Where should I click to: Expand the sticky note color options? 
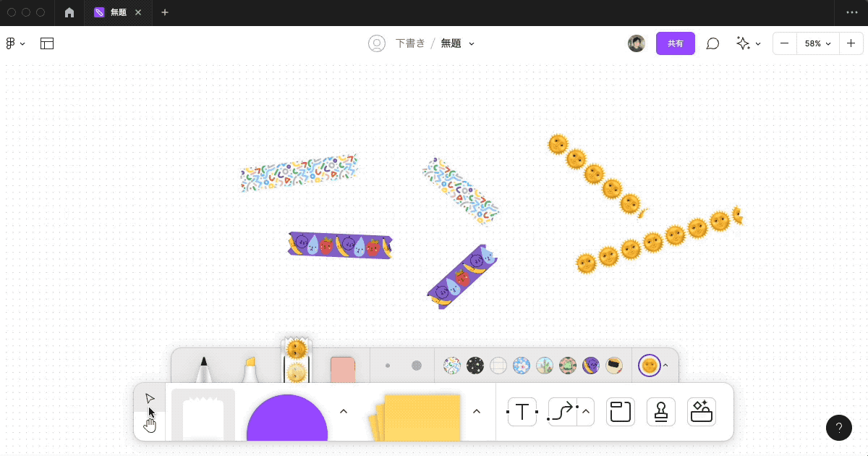click(x=477, y=411)
